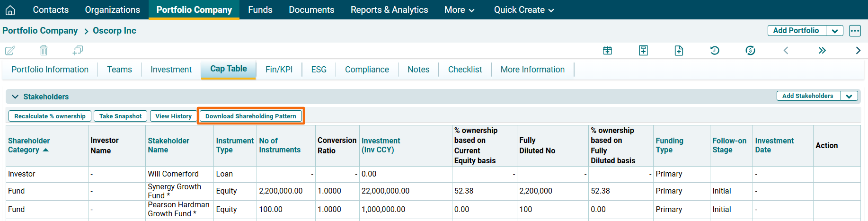Click the delete trash can icon
The image size is (868, 221).
tap(44, 50)
